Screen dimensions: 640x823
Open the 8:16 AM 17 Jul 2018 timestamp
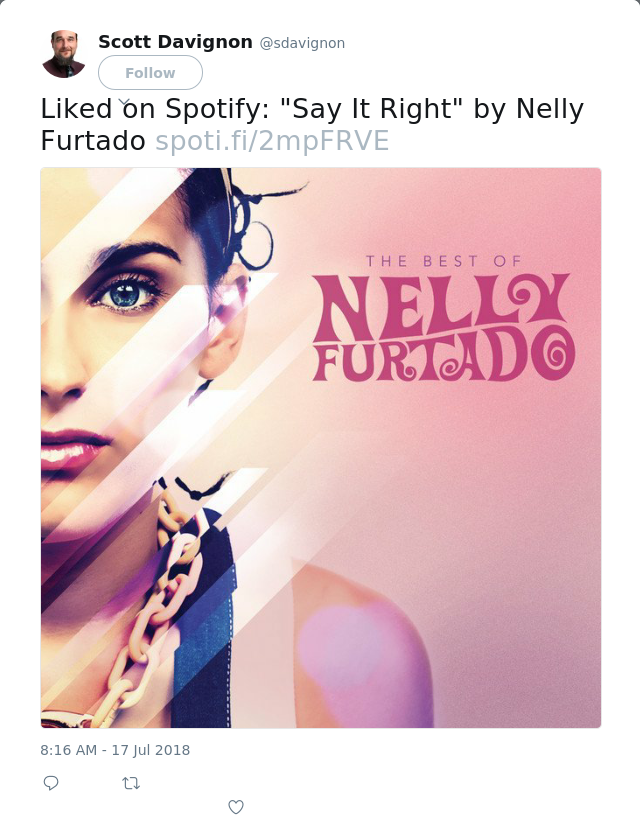[115, 750]
